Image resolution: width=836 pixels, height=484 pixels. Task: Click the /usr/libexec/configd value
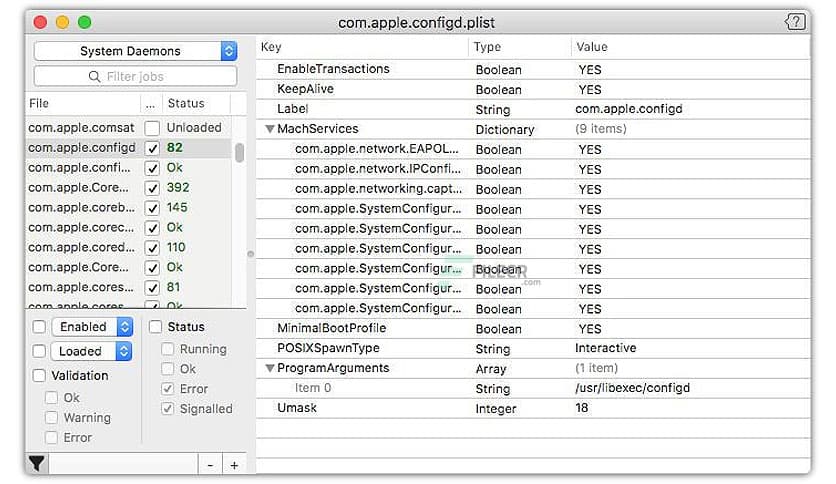pos(632,388)
